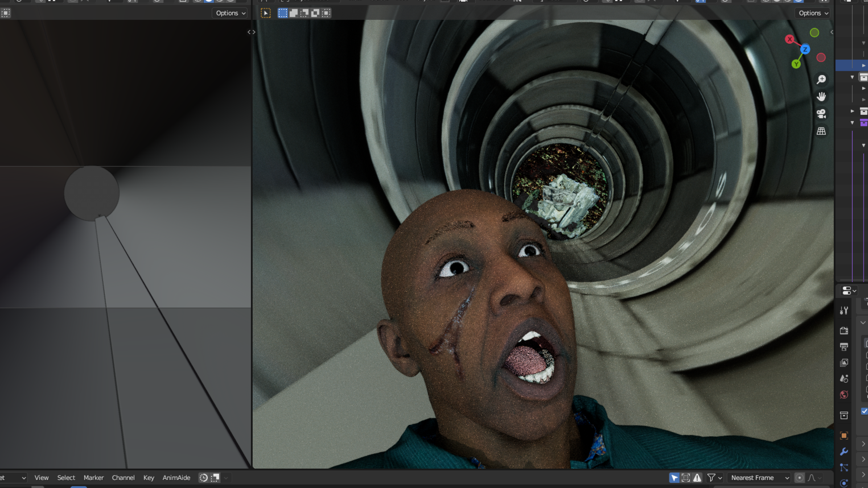Open the Nearest Frame snapping dropdown
Viewport: 868px width, 488px height.
tap(759, 478)
